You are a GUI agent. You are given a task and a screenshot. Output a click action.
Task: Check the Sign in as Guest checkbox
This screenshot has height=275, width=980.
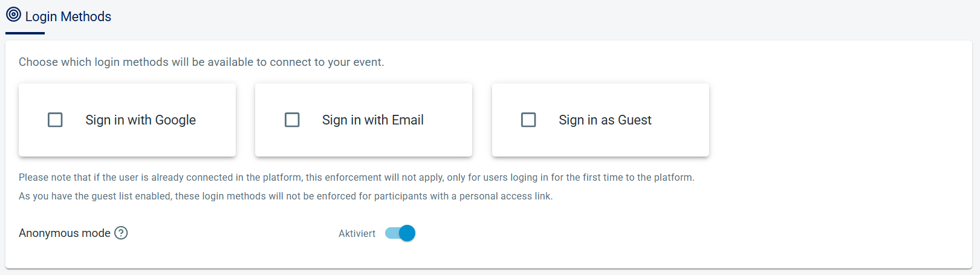pos(528,120)
